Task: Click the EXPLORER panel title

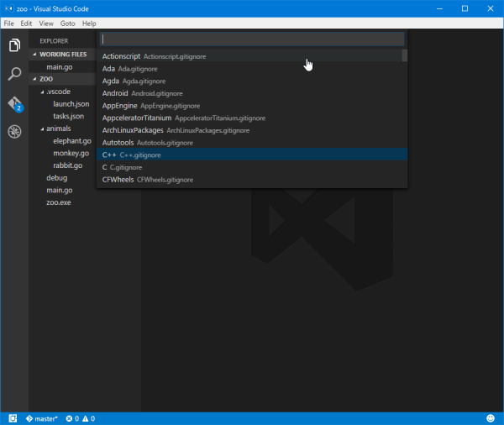Action: 54,41
